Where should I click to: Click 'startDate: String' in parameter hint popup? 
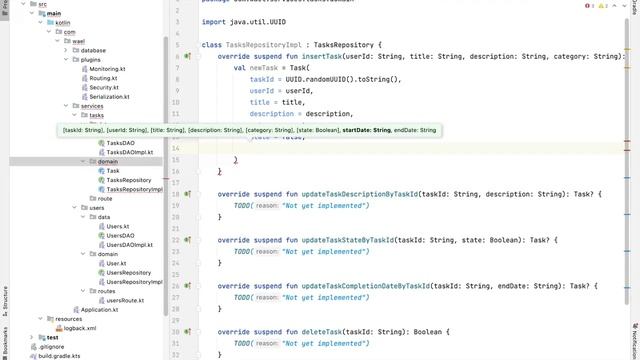click(367, 130)
